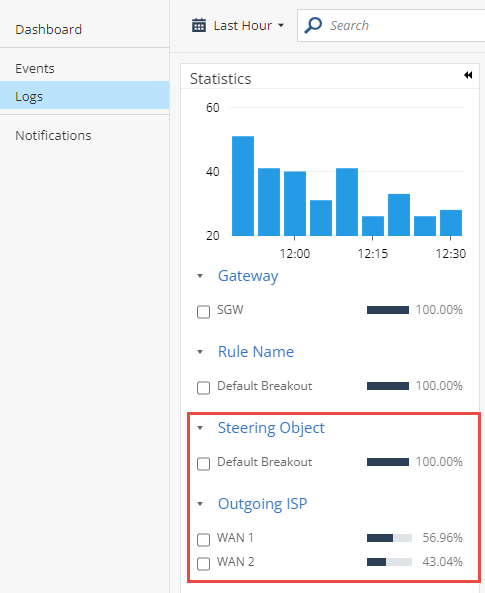Click the magnifying glass search icon
This screenshot has width=485, height=593.
click(313, 25)
